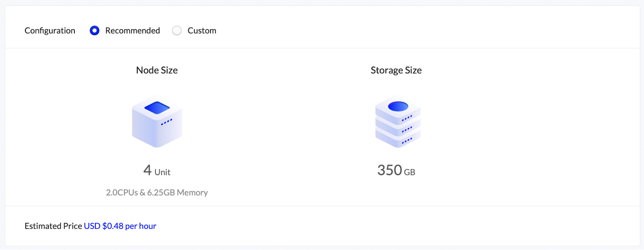
Task: Click the blue oval atop the storage stack
Action: point(398,106)
